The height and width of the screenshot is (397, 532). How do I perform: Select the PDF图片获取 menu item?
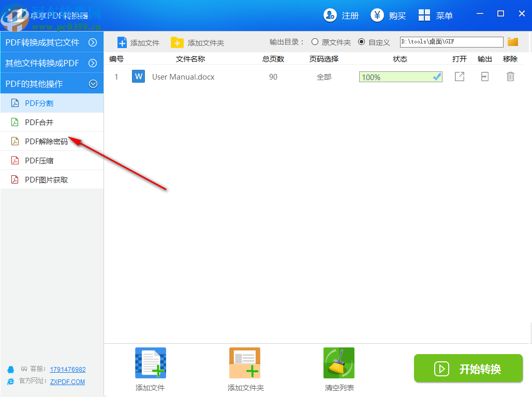pyautogui.click(x=52, y=180)
